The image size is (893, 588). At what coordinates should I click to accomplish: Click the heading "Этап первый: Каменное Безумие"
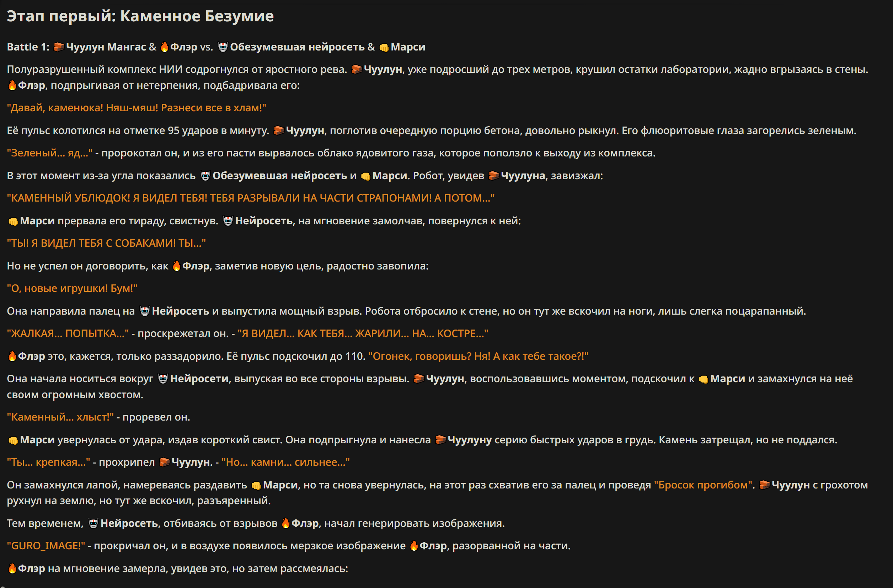(140, 16)
